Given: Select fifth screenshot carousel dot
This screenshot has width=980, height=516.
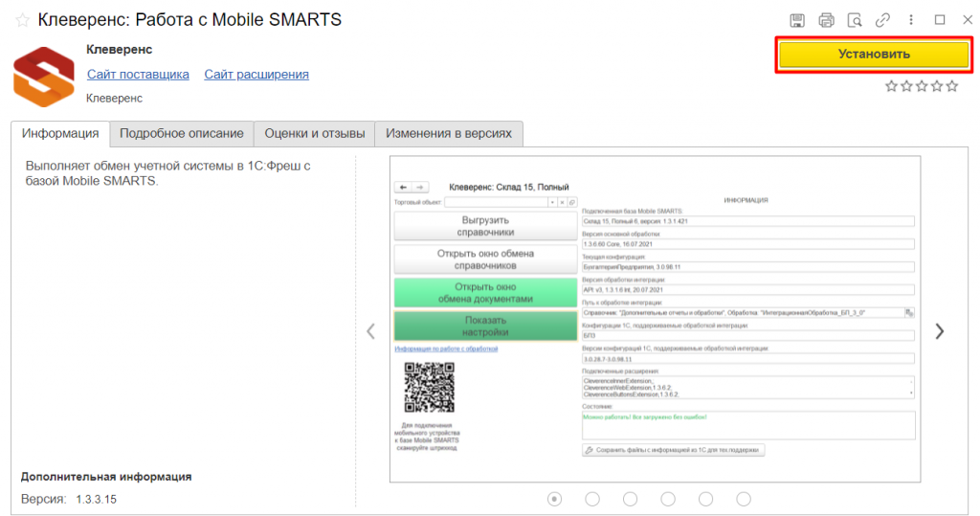Looking at the screenshot, I should click(705, 499).
